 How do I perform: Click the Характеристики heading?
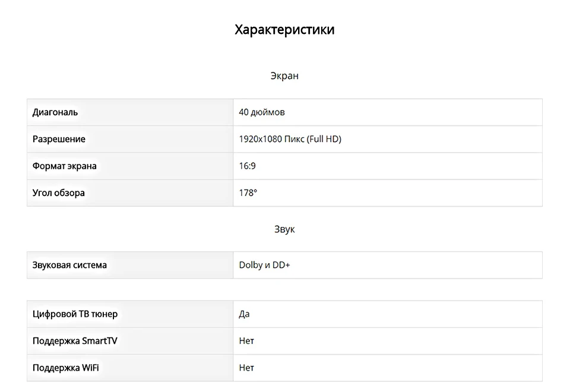click(x=284, y=30)
